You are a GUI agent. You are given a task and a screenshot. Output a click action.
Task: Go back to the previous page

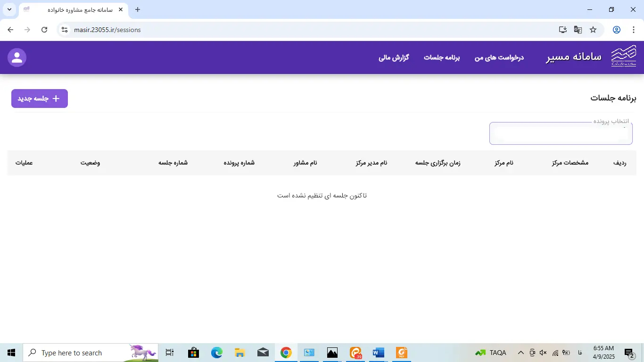click(x=10, y=30)
